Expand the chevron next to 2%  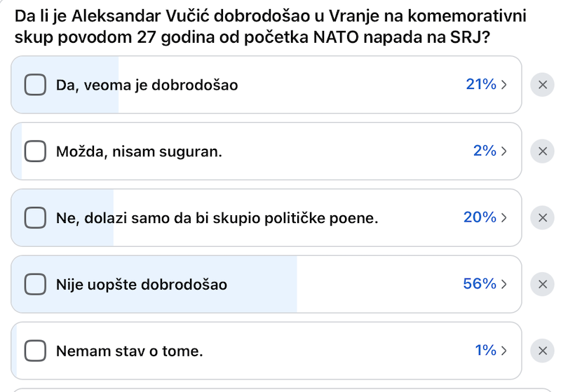503,151
